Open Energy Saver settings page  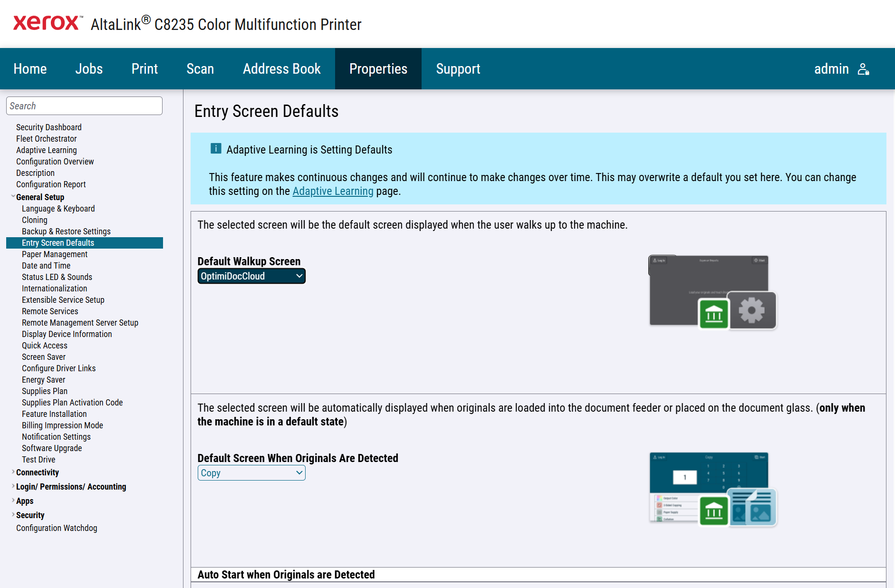click(43, 380)
